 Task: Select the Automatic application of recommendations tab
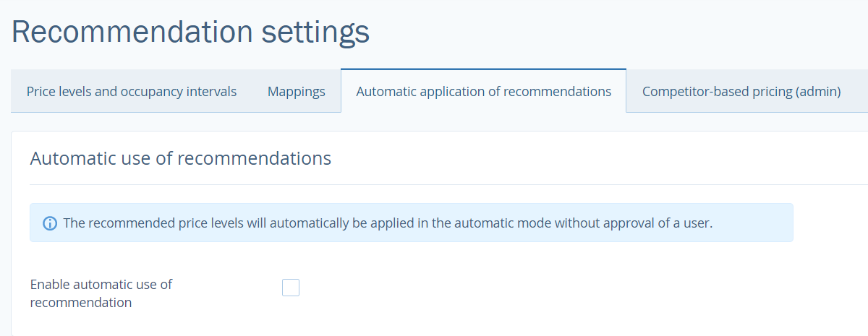[x=483, y=92]
